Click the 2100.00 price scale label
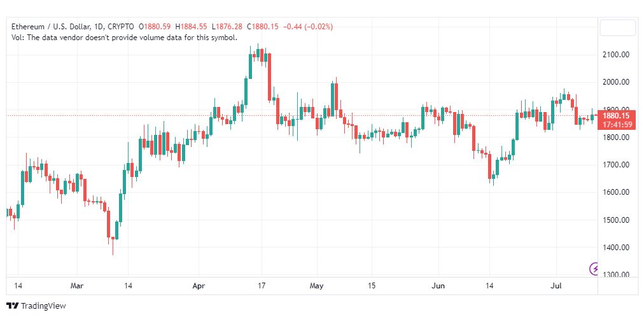The height and width of the screenshot is (317, 644). pos(615,55)
